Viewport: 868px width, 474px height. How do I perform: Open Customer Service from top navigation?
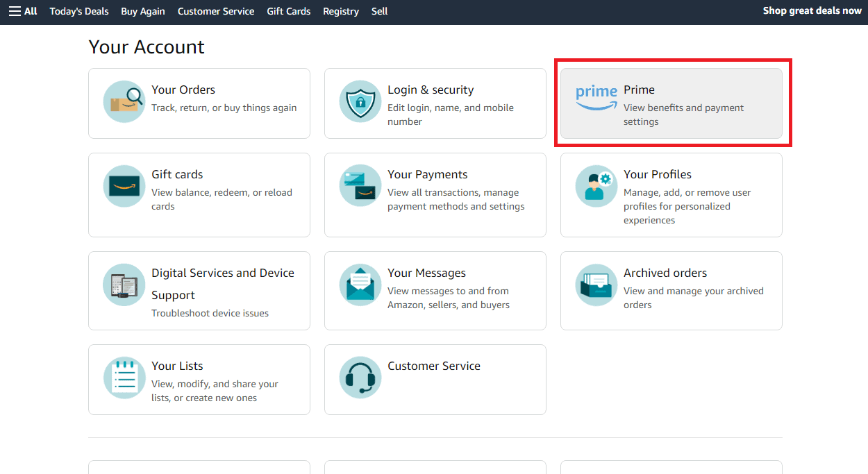[x=216, y=11]
